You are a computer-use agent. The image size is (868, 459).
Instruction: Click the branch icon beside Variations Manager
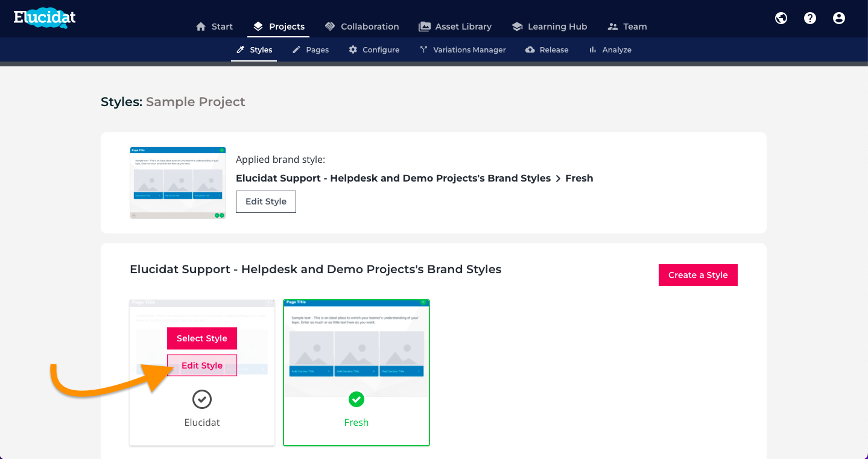[x=423, y=49]
